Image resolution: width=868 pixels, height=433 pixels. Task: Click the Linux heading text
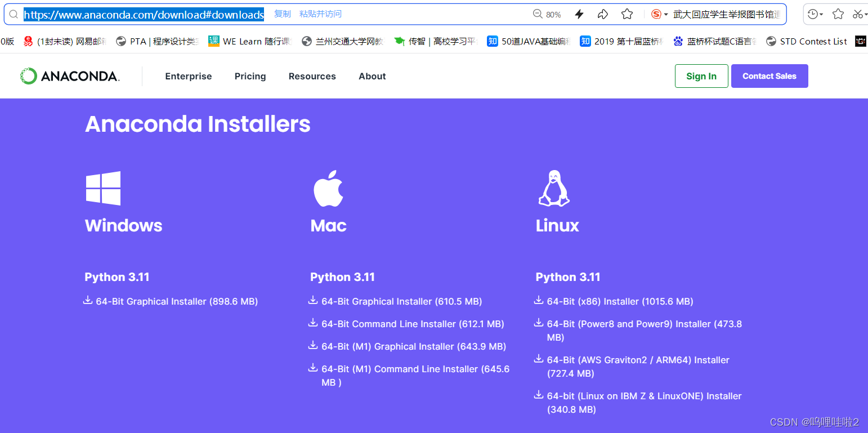pyautogui.click(x=557, y=225)
